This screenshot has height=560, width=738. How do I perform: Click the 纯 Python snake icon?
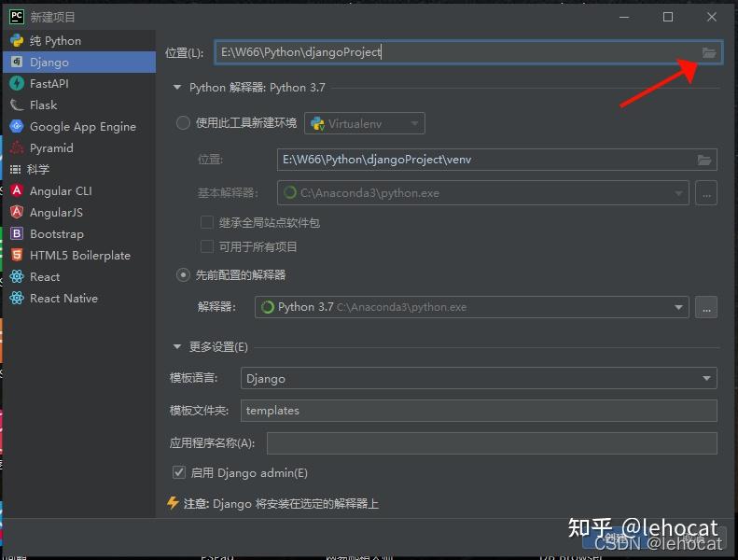[17, 40]
